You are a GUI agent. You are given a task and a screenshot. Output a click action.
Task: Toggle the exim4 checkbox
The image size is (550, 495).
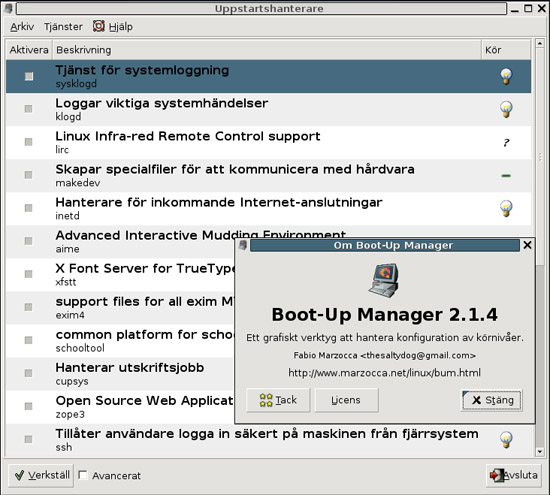28,307
